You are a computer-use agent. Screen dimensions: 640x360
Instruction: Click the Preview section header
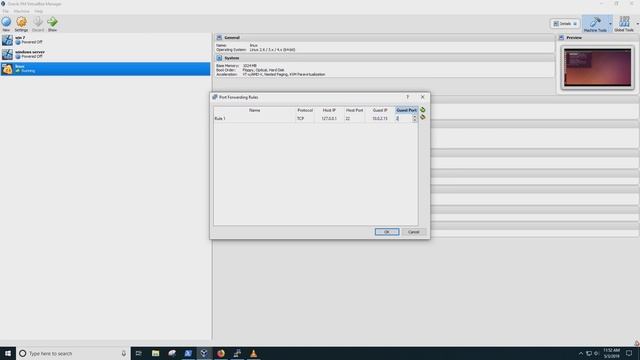[598, 38]
